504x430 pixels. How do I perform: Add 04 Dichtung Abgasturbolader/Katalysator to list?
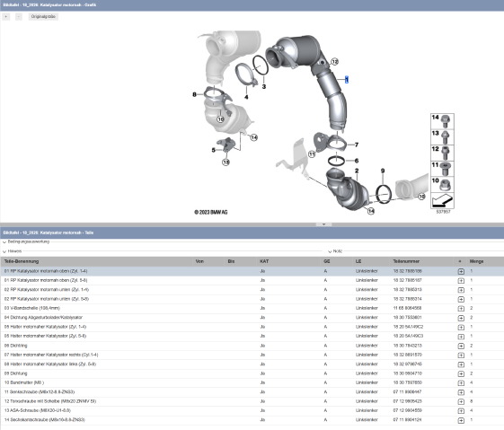click(461, 318)
